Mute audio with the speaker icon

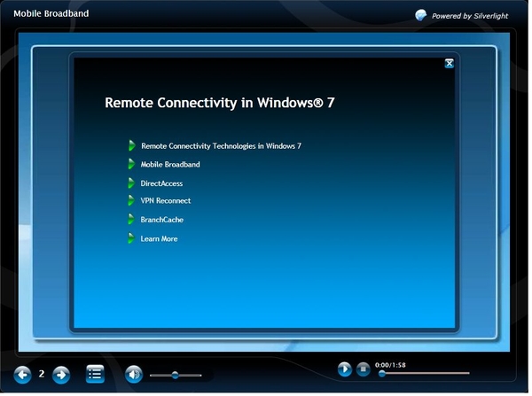click(x=133, y=374)
